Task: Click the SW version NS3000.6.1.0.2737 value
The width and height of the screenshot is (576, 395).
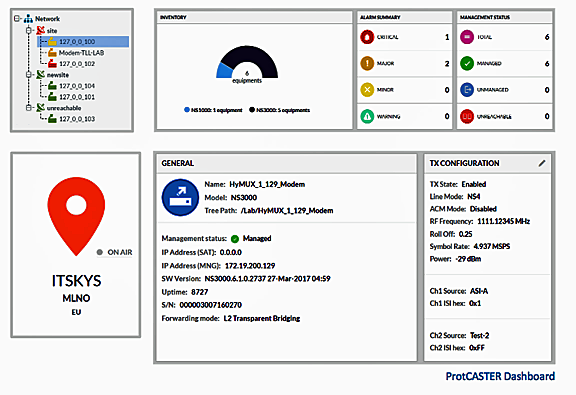Action: pos(267,279)
